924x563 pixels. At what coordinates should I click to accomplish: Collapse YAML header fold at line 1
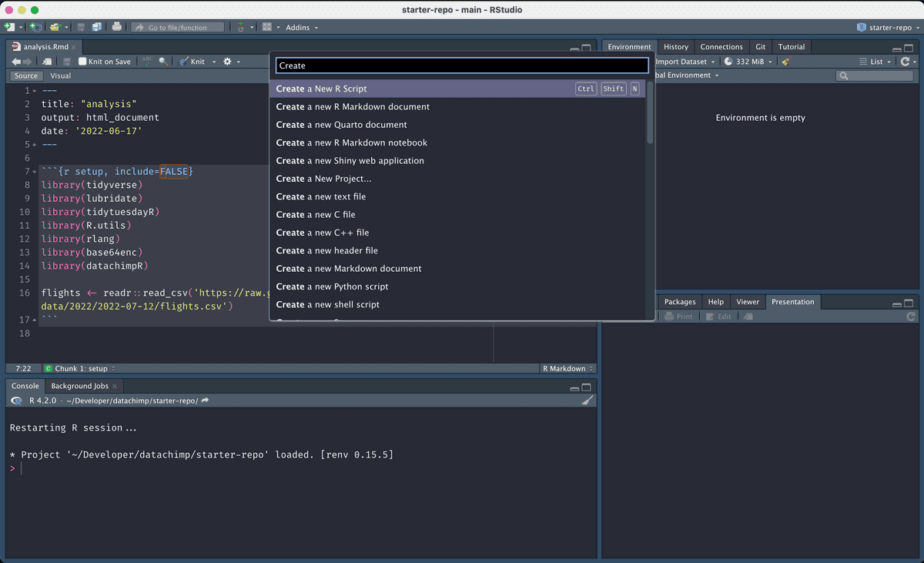pyautogui.click(x=35, y=91)
